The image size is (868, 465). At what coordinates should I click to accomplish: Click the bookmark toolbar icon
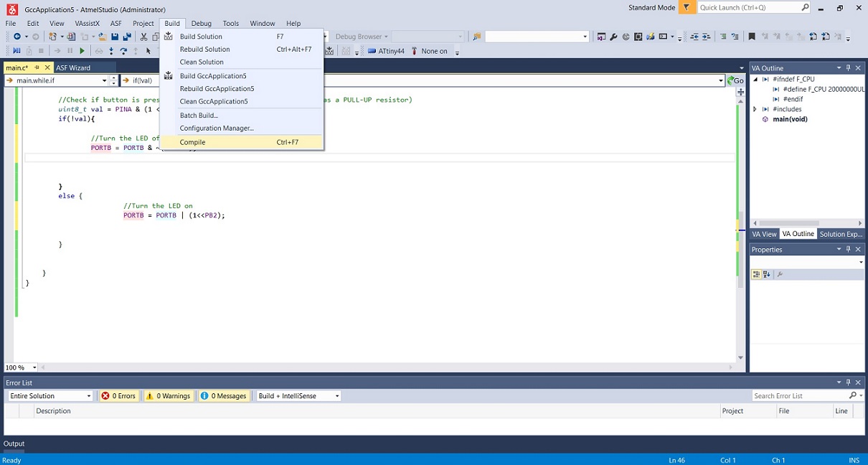click(x=752, y=37)
